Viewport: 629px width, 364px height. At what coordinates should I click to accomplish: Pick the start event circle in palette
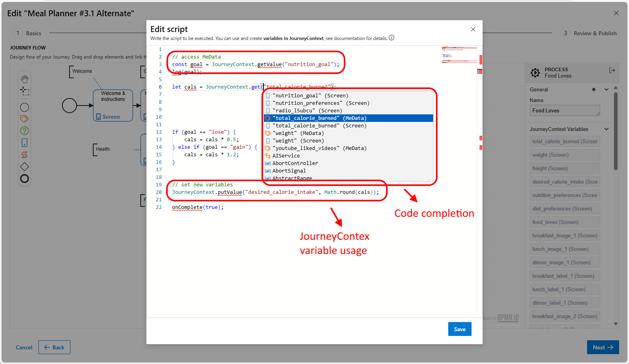tap(25, 107)
